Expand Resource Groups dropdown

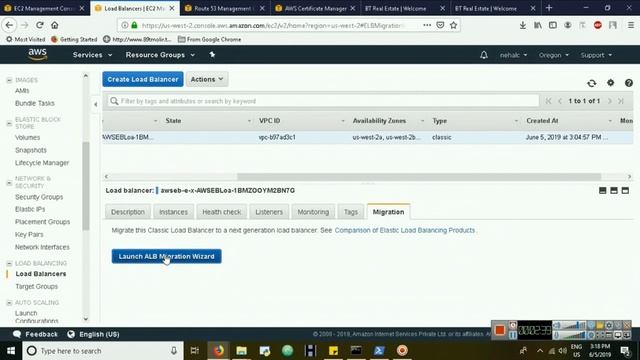pyautogui.click(x=160, y=55)
